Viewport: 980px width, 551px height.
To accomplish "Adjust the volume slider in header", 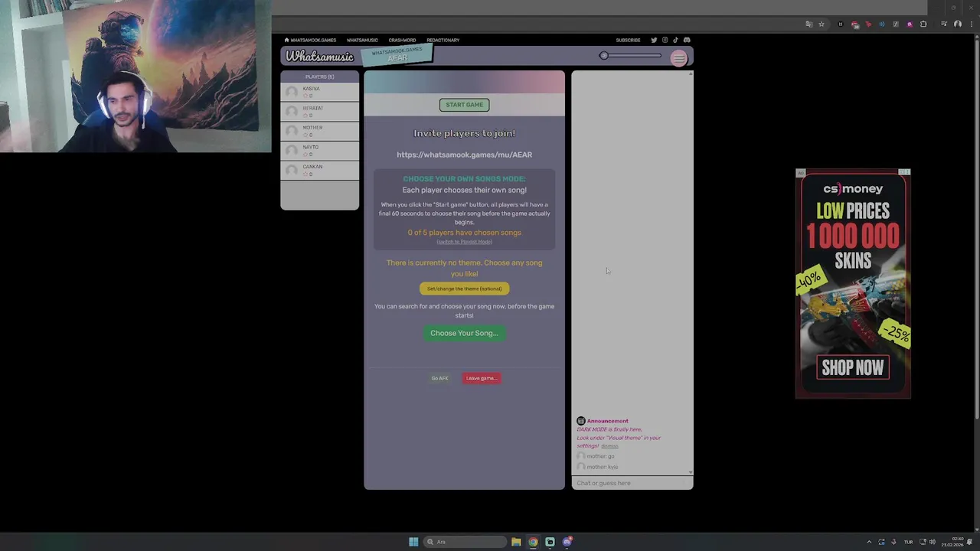I will 632,55.
